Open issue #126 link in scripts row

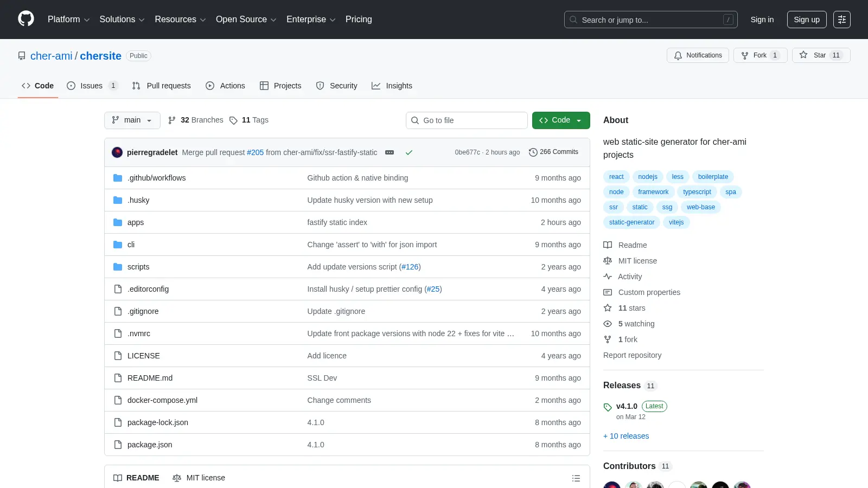tap(410, 267)
